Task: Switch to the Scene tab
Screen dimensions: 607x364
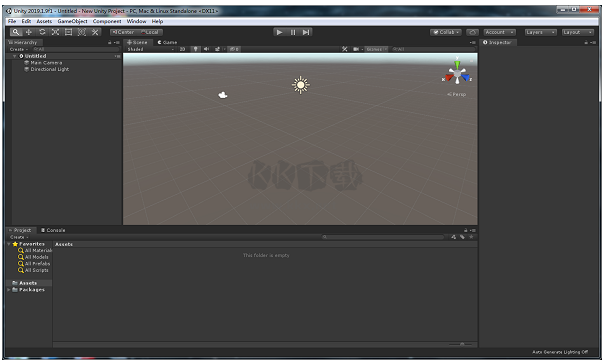Action: click(x=137, y=42)
